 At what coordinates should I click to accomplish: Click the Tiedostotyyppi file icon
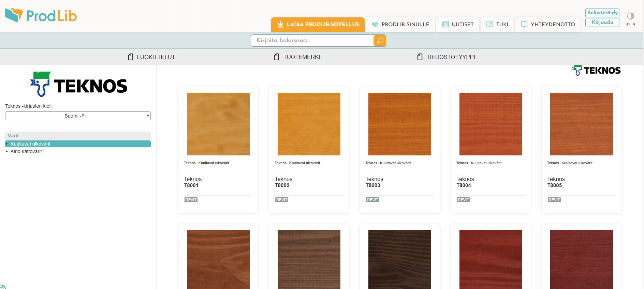(420, 57)
